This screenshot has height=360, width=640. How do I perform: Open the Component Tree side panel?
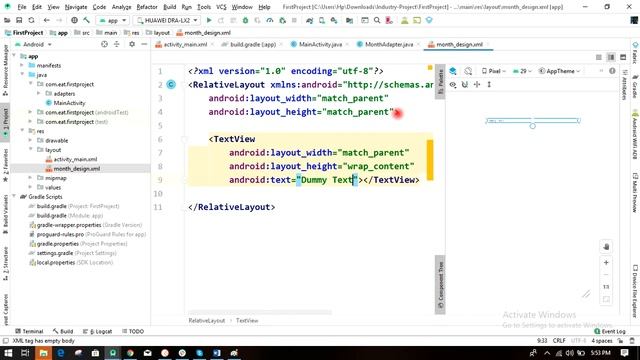[440, 285]
